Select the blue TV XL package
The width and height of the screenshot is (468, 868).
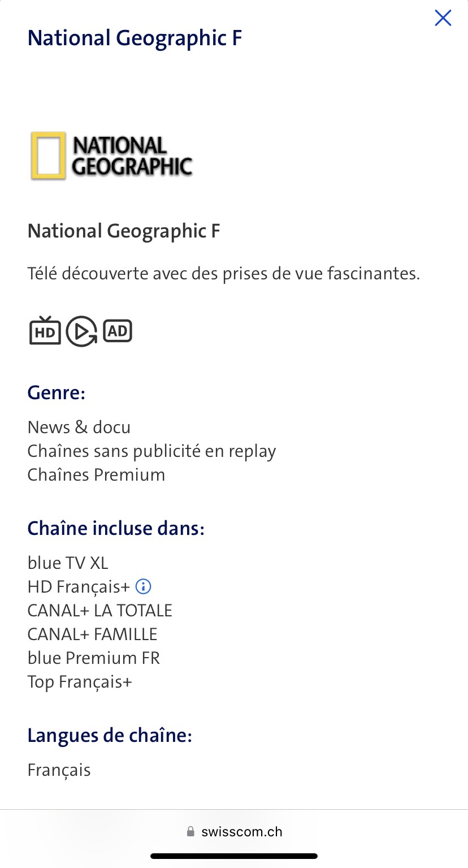[68, 563]
